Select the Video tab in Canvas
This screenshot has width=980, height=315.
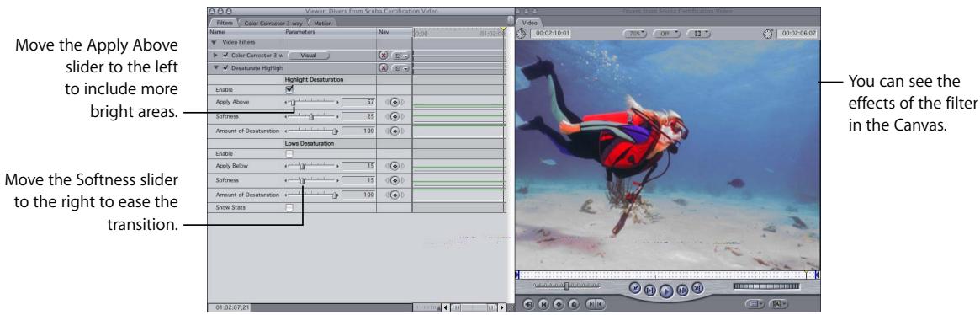(529, 24)
